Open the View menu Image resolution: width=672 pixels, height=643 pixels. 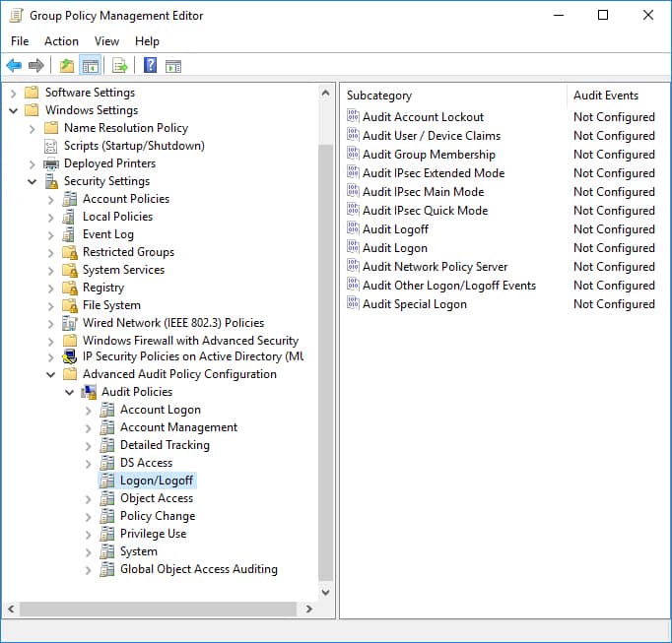pyautogui.click(x=106, y=41)
